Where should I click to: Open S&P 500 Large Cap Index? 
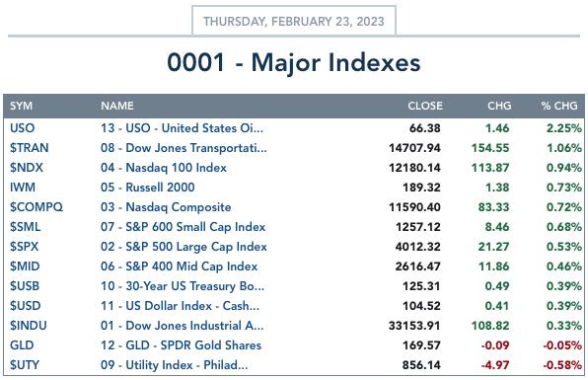[x=184, y=247]
